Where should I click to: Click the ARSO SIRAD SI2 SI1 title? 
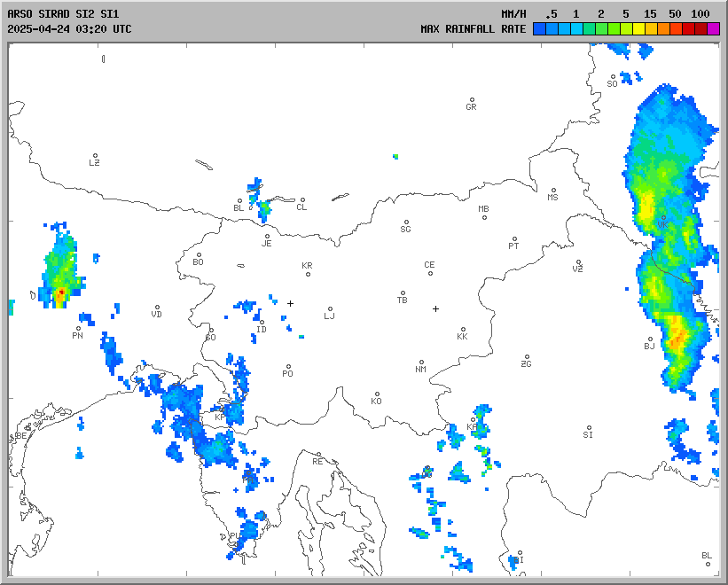point(62,14)
